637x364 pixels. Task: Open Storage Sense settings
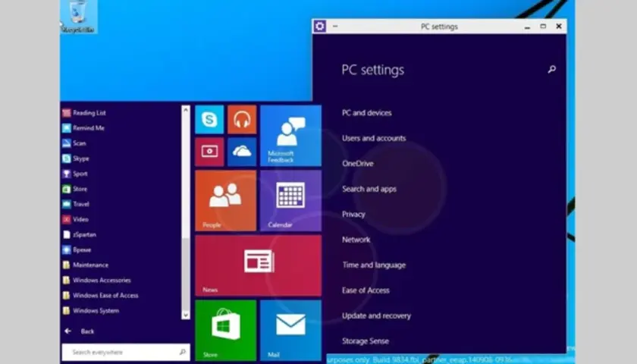coord(366,341)
